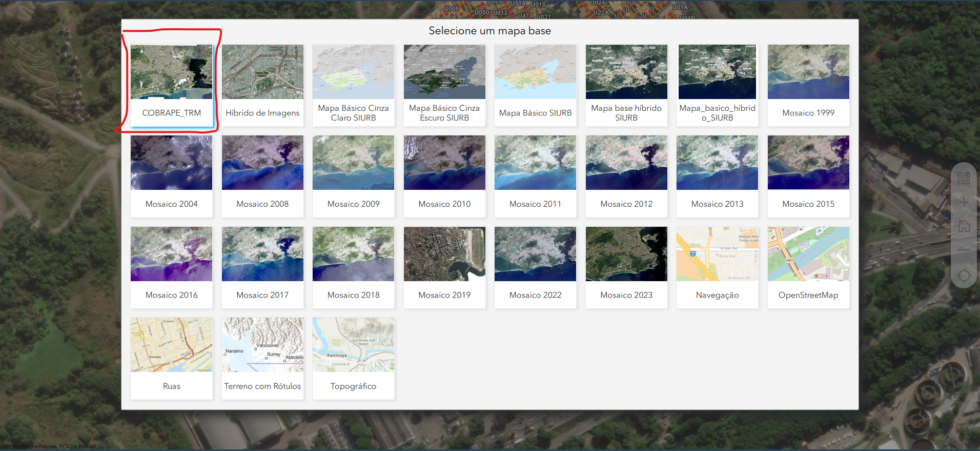Select the Mosaico 2019 basemap
The image size is (980, 451).
point(444,267)
